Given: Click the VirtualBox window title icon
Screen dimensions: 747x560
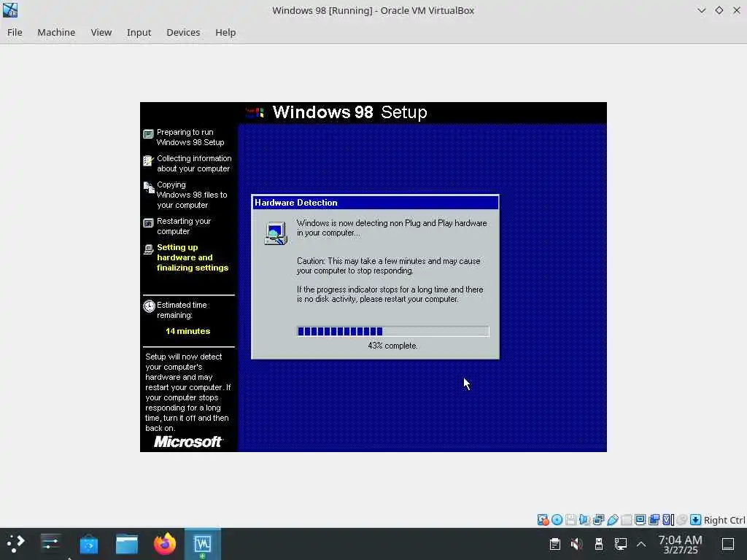Looking at the screenshot, I should click(x=10, y=10).
